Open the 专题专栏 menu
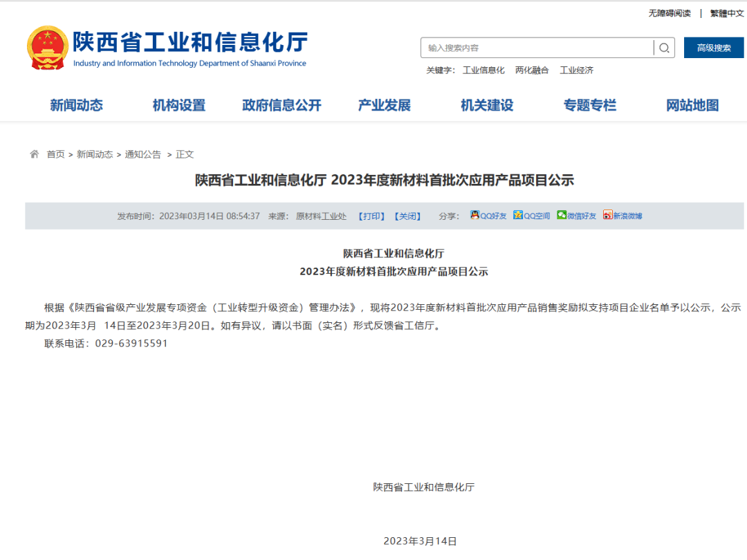 590,105
